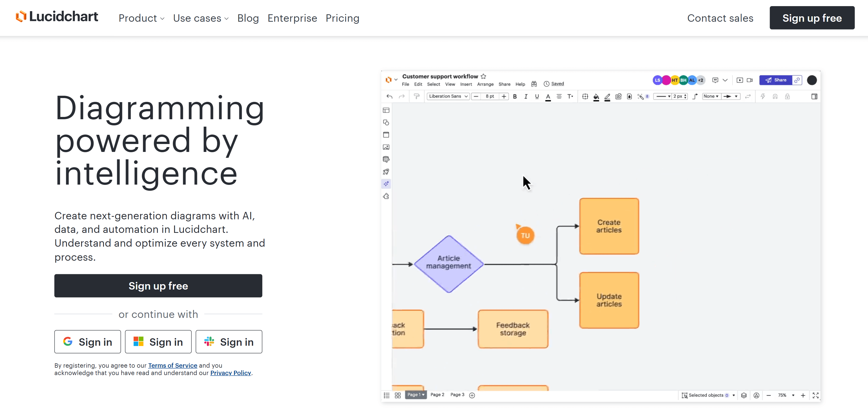Click the lightning bolt actions icon
The height and width of the screenshot is (408, 868).
tap(763, 96)
